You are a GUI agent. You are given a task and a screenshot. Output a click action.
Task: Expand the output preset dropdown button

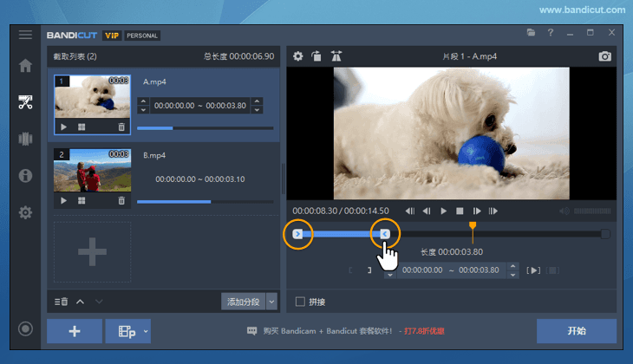[146, 331]
